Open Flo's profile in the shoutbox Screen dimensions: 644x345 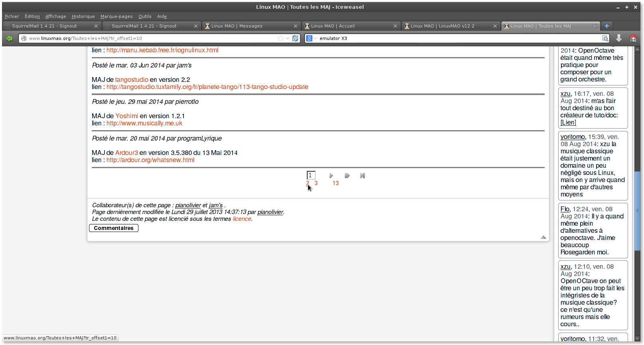tap(565, 209)
